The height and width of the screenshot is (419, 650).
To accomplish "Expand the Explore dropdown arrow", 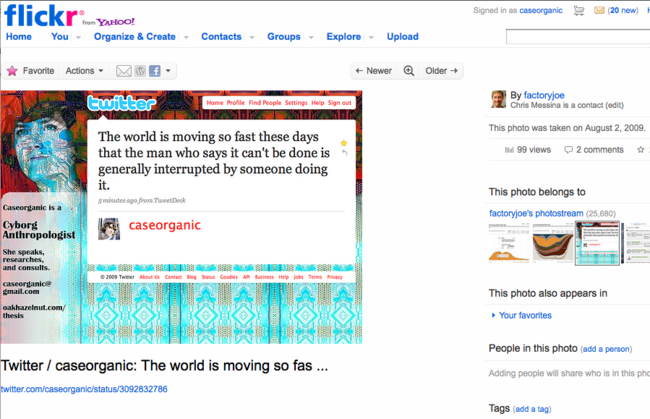I will tap(371, 37).
